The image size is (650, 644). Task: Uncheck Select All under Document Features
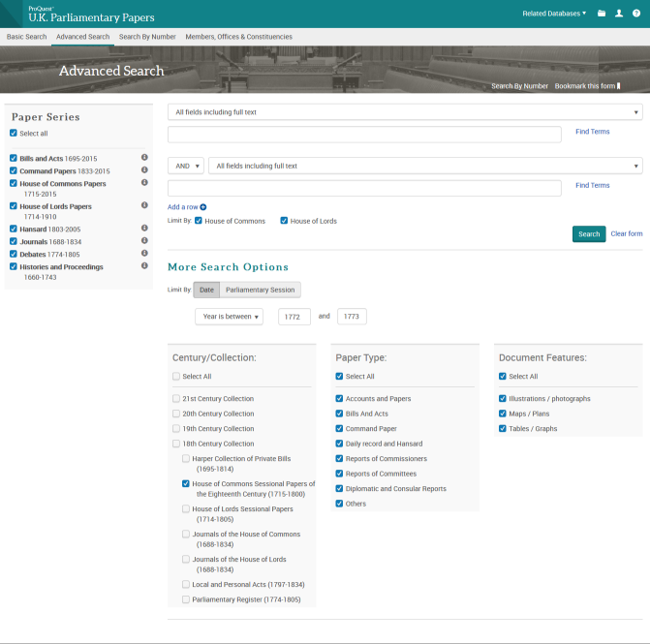[x=503, y=377]
